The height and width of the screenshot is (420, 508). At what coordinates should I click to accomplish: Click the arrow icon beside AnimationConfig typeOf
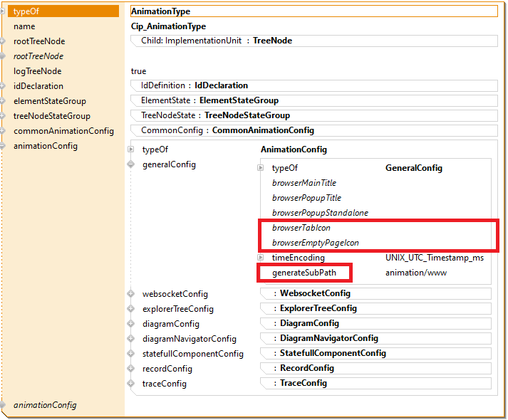[x=130, y=149]
